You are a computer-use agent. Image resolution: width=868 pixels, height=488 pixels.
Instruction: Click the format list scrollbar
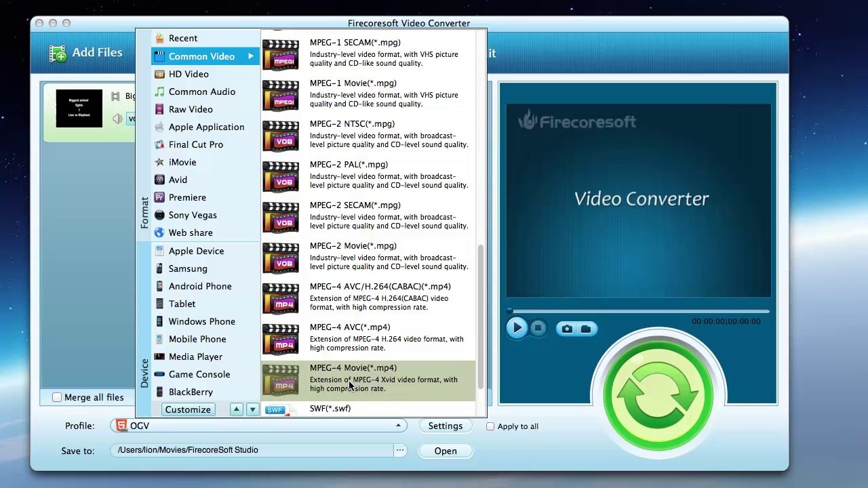[x=481, y=317]
